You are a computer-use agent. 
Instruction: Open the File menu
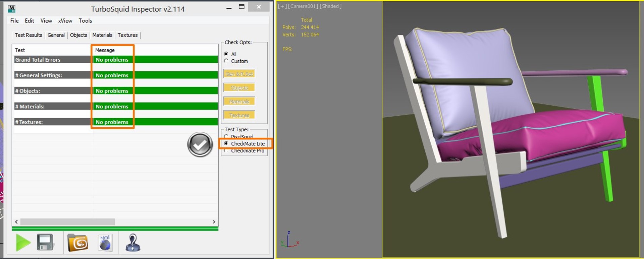(14, 21)
